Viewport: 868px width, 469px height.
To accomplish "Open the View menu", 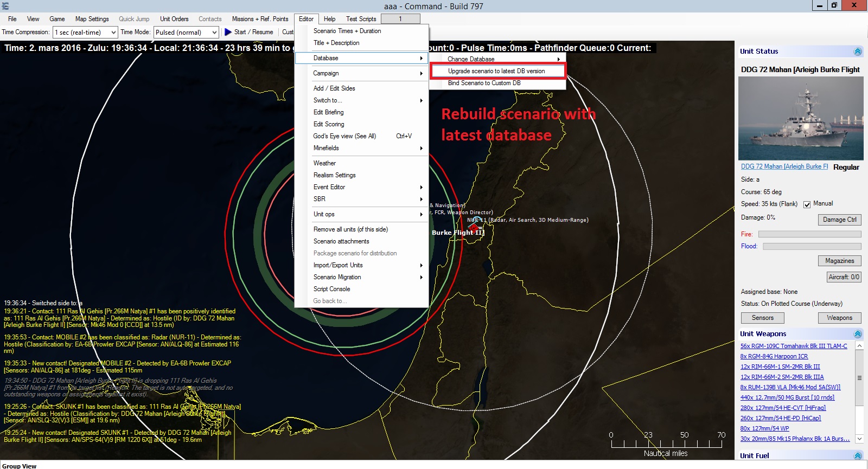I will click(x=33, y=19).
